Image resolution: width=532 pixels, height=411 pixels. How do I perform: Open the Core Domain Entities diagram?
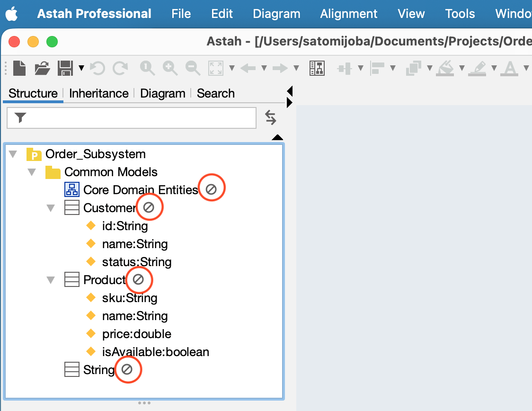[x=141, y=190]
